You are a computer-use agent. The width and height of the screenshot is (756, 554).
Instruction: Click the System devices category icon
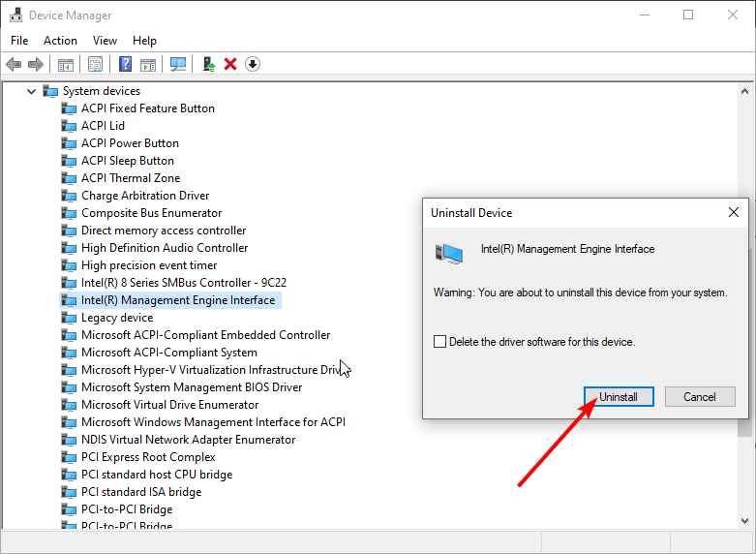click(50, 91)
